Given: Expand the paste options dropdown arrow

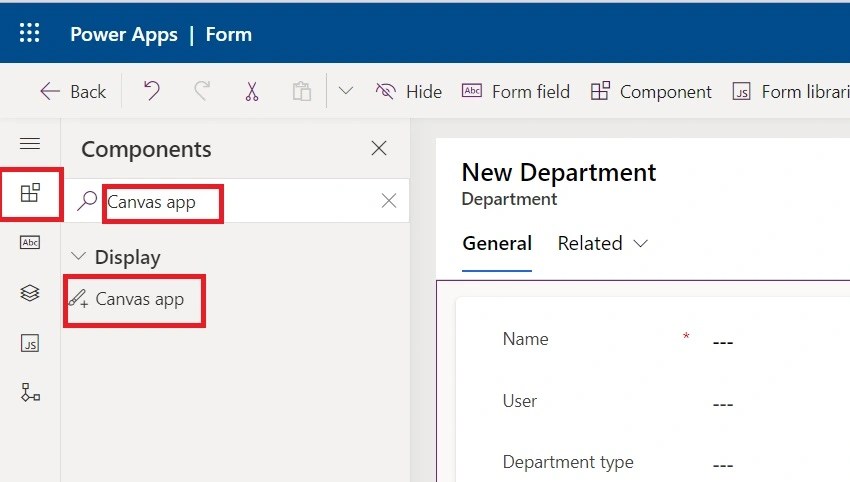Looking at the screenshot, I should tap(346, 91).
